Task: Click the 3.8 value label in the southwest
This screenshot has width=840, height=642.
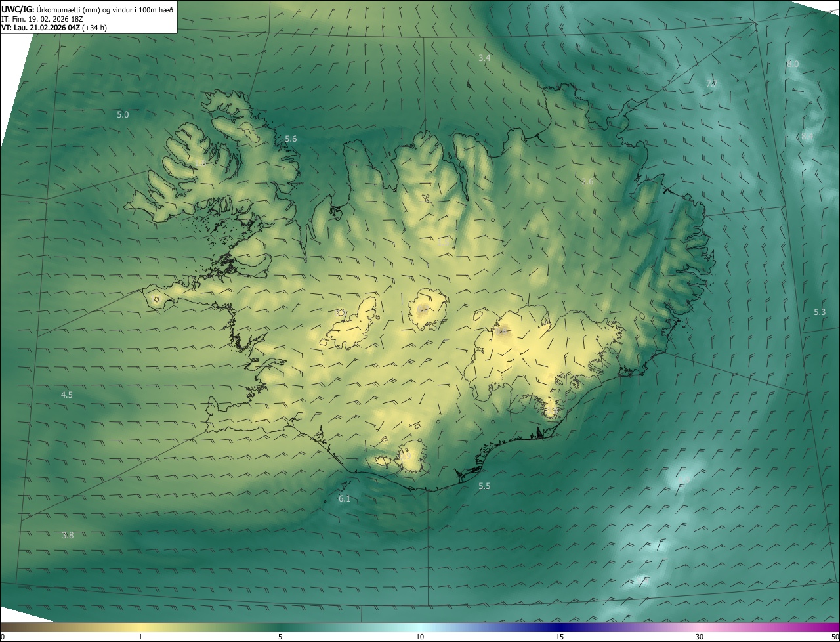Action: pos(68,536)
